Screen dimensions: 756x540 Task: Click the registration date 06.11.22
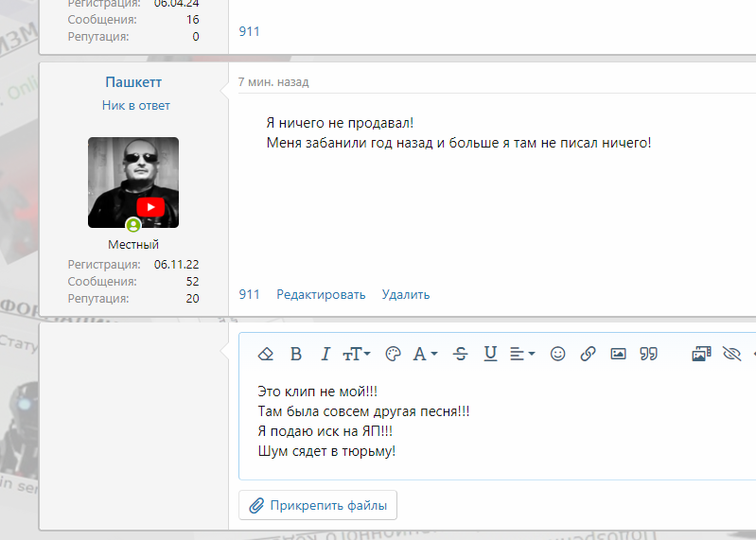177,265
